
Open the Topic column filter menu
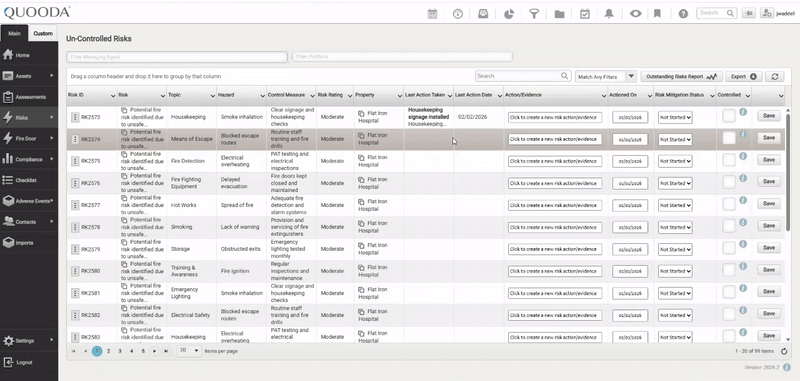pyautogui.click(x=212, y=96)
